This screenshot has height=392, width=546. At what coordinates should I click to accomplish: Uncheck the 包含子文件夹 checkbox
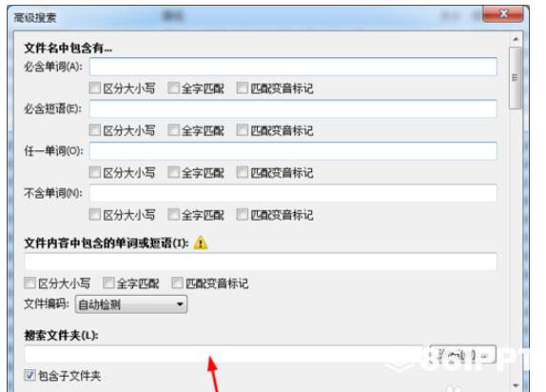29,375
